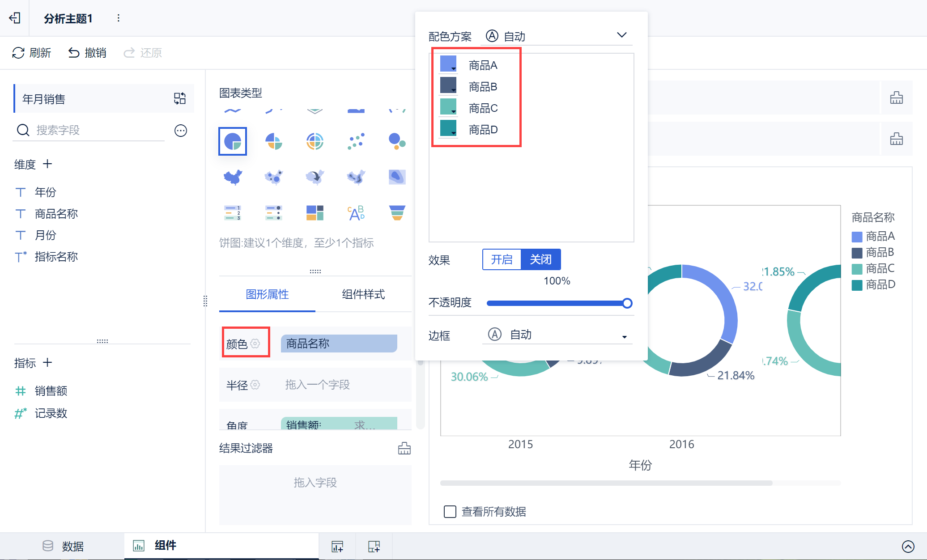
Task: Click the 撤销 undo button
Action: tap(87, 53)
